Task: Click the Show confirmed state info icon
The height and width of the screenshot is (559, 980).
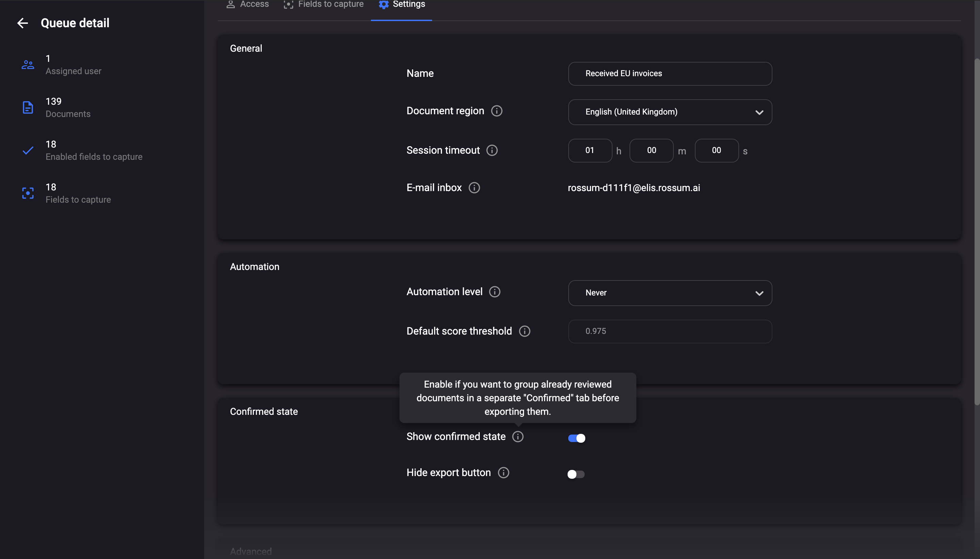Action: pyautogui.click(x=518, y=437)
